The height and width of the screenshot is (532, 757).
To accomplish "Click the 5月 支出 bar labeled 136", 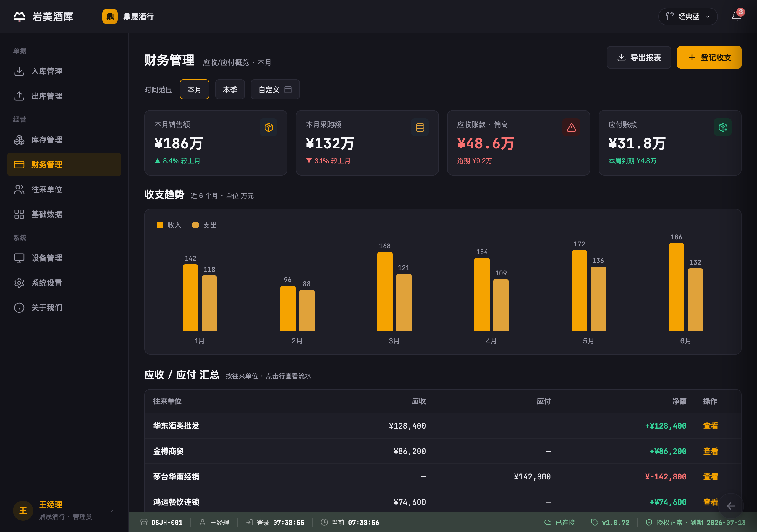I will click(x=599, y=299).
